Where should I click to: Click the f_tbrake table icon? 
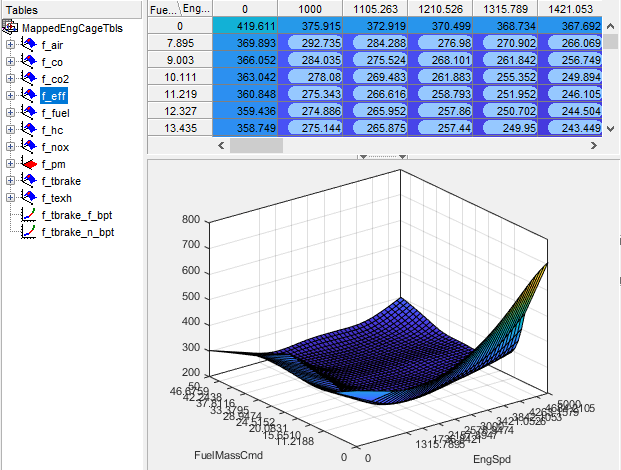click(29, 181)
